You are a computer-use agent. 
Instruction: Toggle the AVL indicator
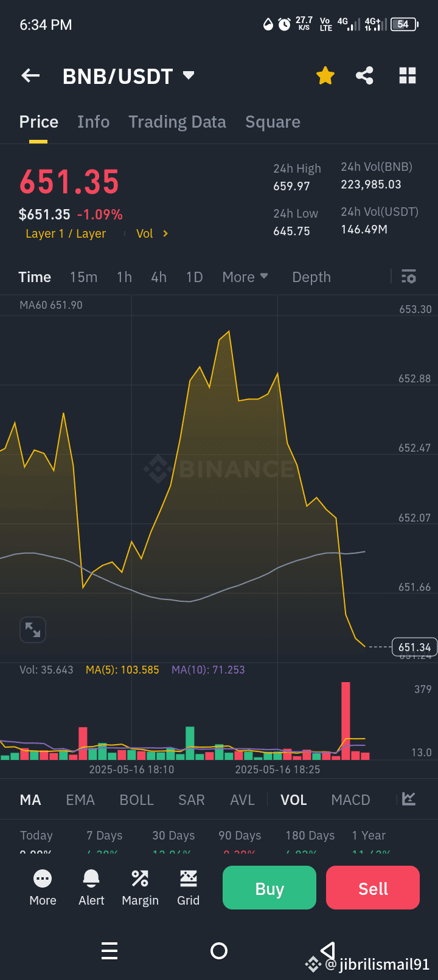click(242, 800)
